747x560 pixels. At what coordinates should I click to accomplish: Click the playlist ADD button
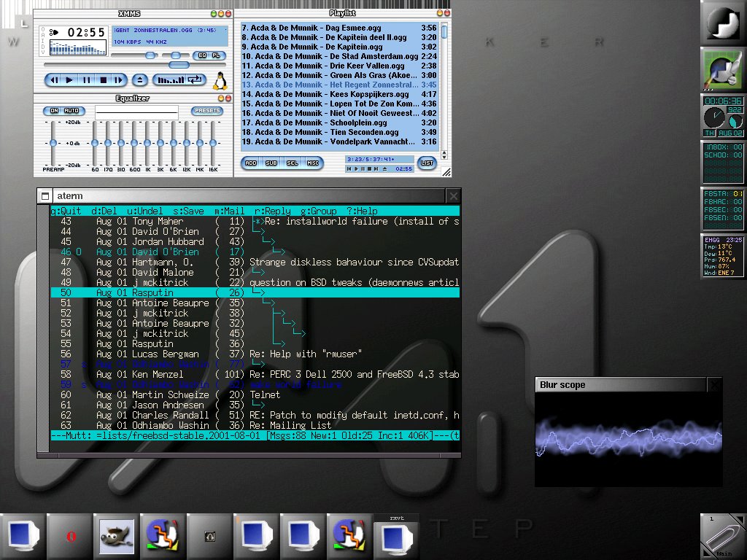click(251, 163)
